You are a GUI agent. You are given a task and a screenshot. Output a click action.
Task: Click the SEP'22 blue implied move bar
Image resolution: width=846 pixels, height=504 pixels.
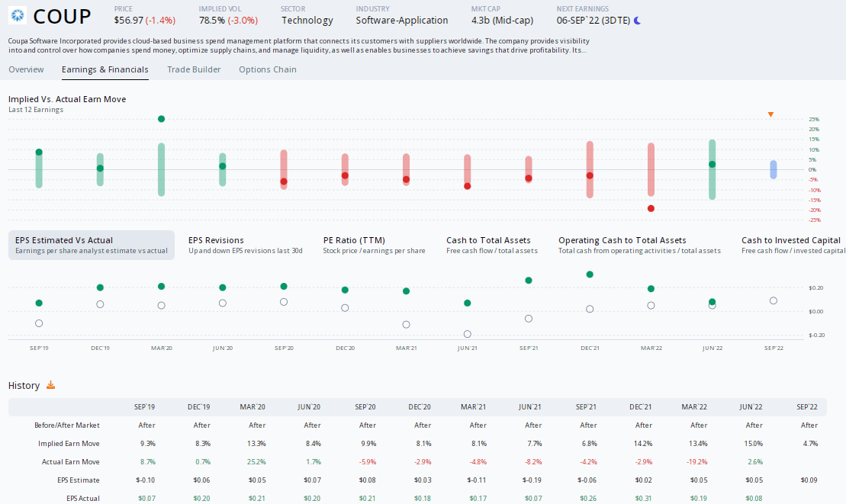[x=774, y=169]
